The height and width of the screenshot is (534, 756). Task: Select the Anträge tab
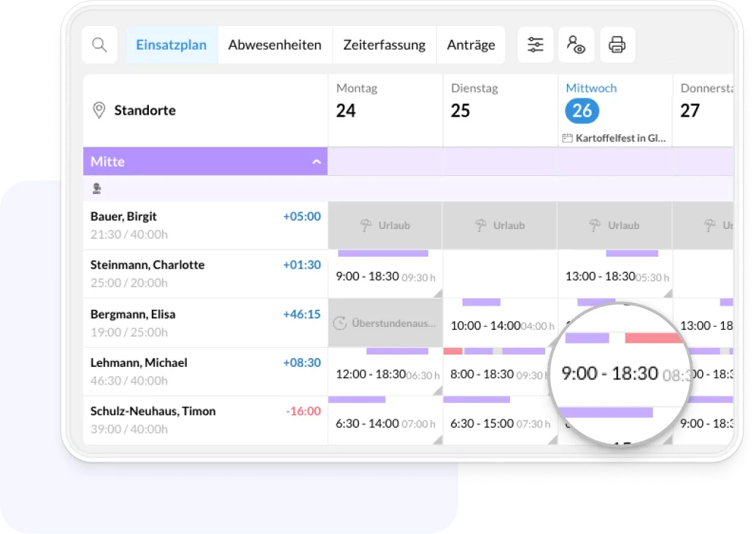click(471, 44)
